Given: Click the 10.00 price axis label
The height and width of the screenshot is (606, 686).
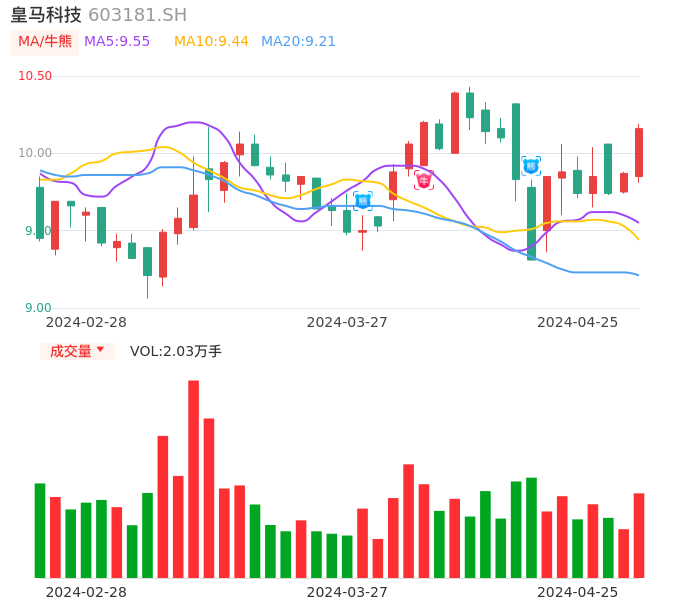Looking at the screenshot, I should point(35,153).
